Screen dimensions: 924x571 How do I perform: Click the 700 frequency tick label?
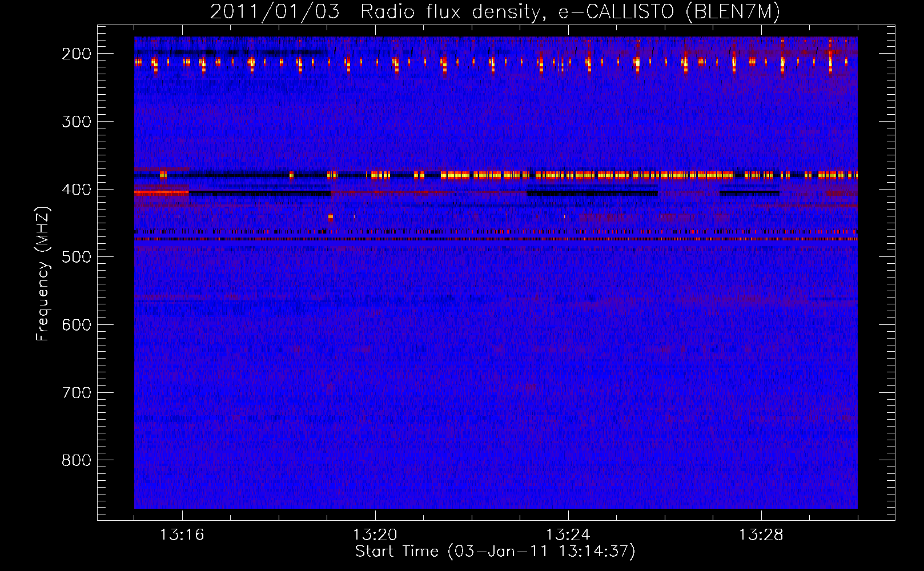[77, 393]
